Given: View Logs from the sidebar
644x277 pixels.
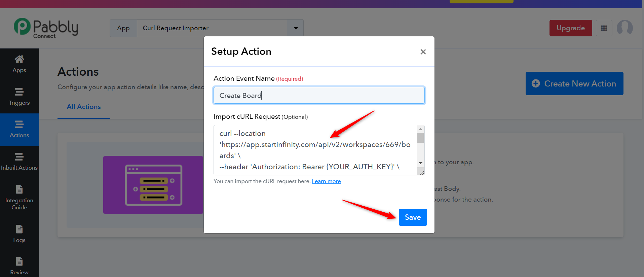Looking at the screenshot, I should pos(19,234).
